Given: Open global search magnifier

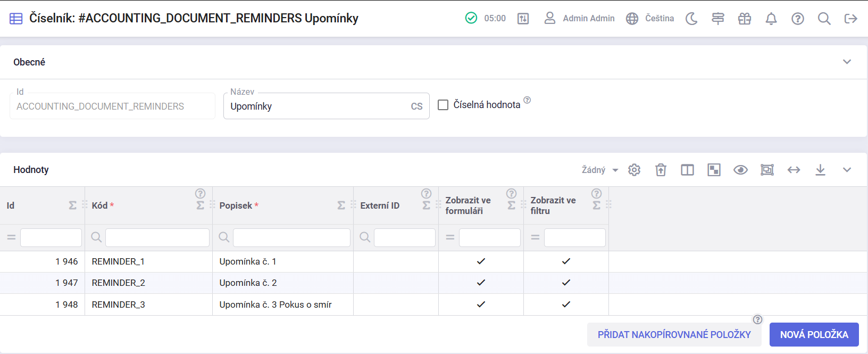Looking at the screenshot, I should [824, 19].
